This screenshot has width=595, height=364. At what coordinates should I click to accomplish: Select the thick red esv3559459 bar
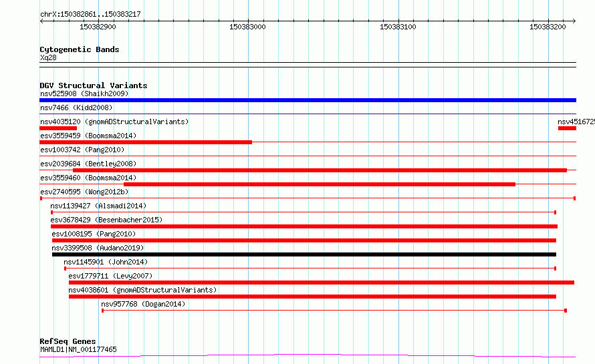[x=146, y=142]
